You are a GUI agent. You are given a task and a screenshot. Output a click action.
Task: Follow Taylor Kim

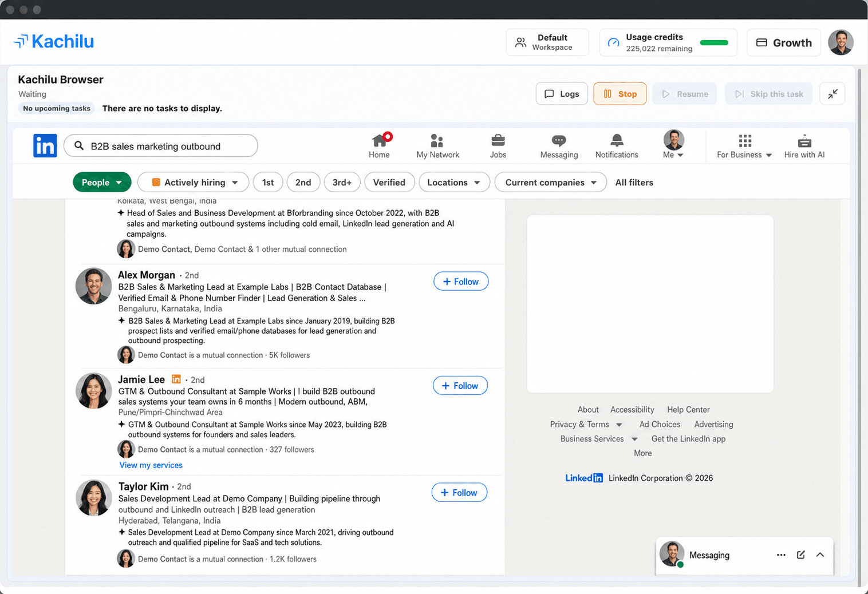click(x=459, y=493)
